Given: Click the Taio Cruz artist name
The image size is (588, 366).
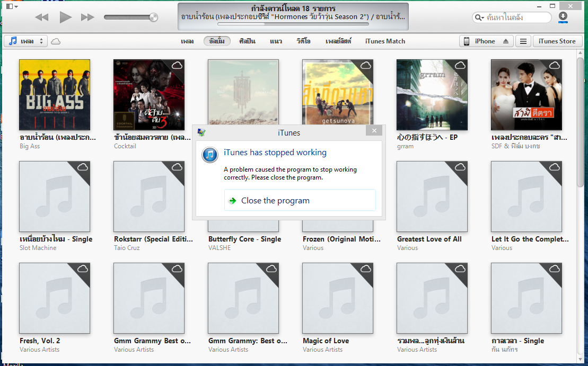Looking at the screenshot, I should [x=127, y=248].
